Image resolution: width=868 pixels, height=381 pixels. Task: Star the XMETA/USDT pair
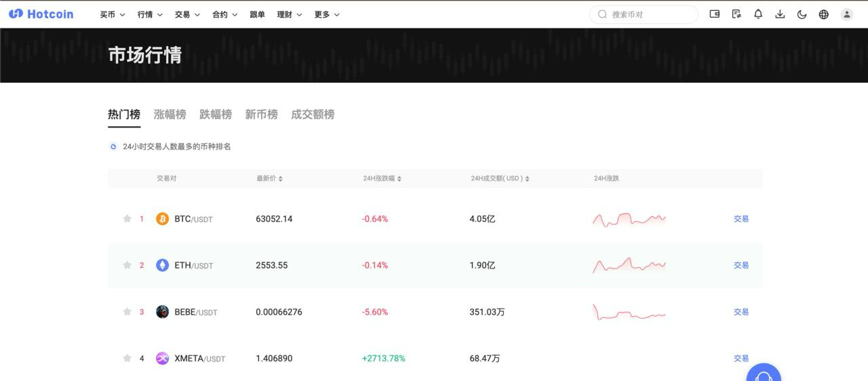[x=127, y=358]
